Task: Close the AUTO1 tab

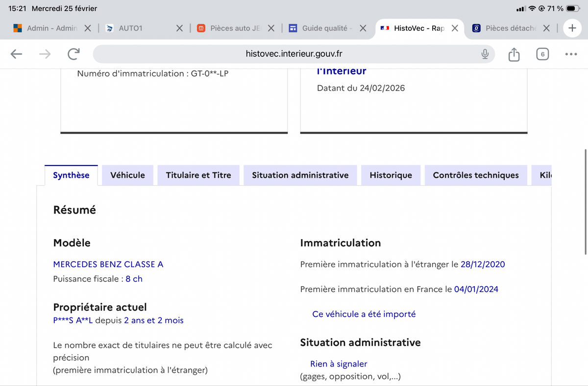Action: [180, 28]
